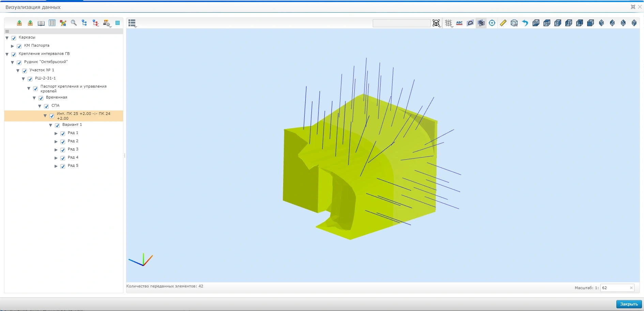Click the first cube view icon beside the undo arrow
This screenshot has width=644, height=311.
click(x=536, y=23)
